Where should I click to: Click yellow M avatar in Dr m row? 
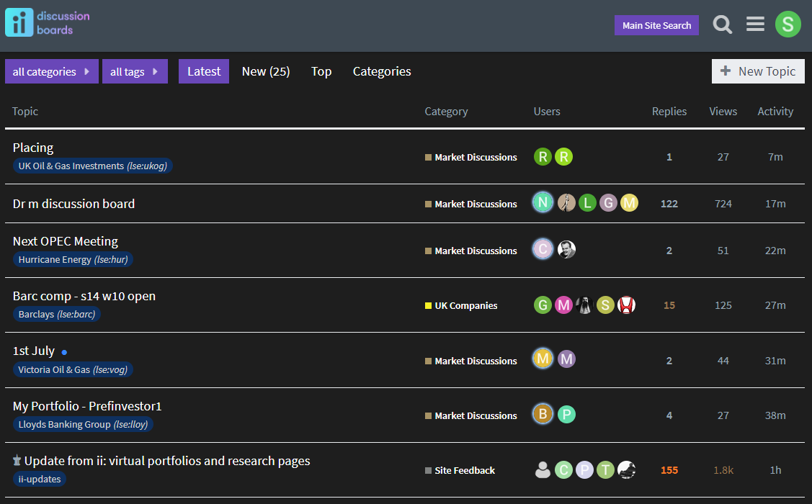pyautogui.click(x=629, y=203)
